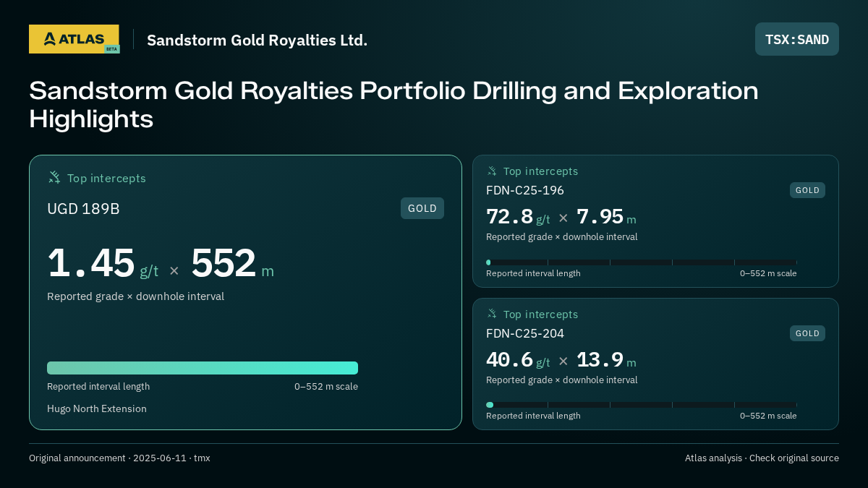Click the drill icon in FDN-C25-204 card

(492, 314)
